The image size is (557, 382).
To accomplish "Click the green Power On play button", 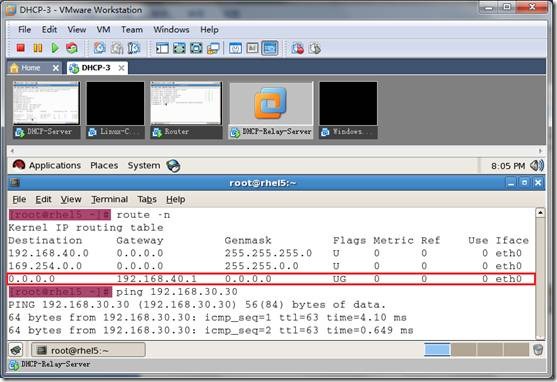I will [x=55, y=48].
